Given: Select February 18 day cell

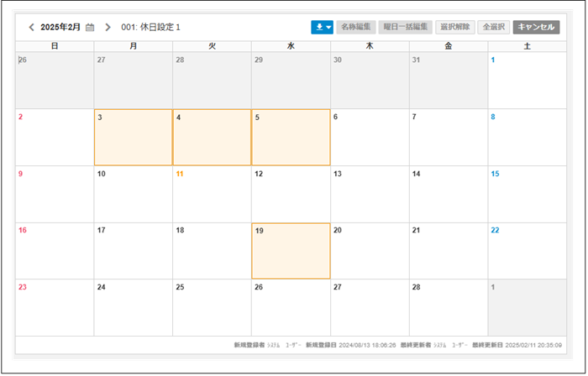Looking at the screenshot, I should [212, 251].
